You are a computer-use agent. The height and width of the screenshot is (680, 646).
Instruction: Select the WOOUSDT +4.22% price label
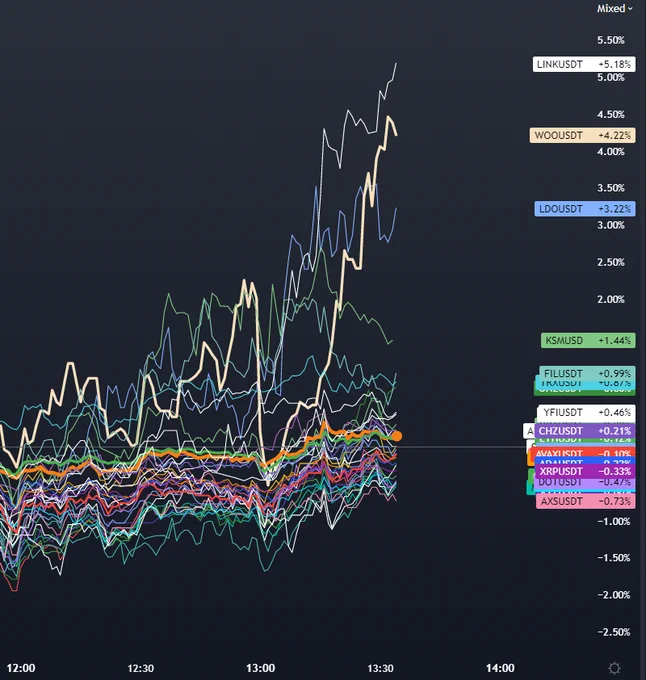[x=583, y=135]
